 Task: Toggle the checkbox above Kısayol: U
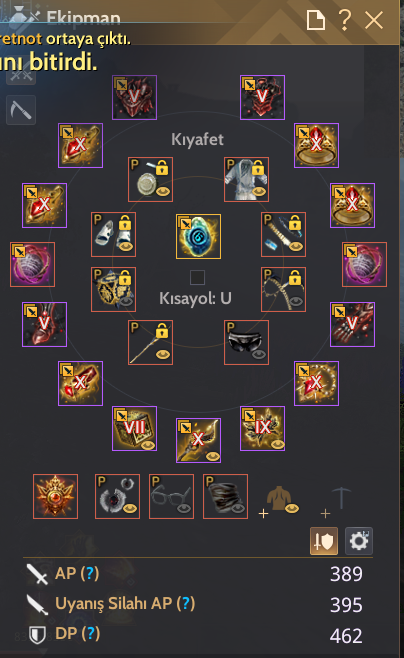coord(197,277)
